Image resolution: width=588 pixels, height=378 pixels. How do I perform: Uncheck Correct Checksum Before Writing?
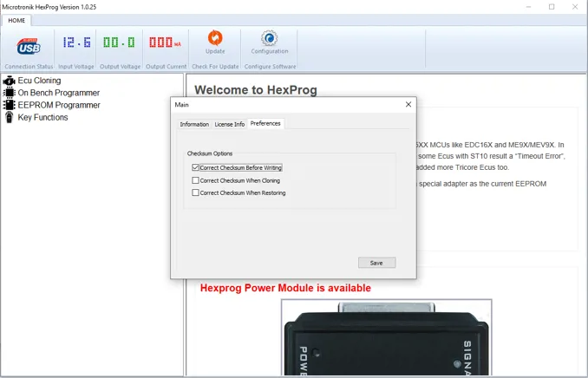coord(195,167)
